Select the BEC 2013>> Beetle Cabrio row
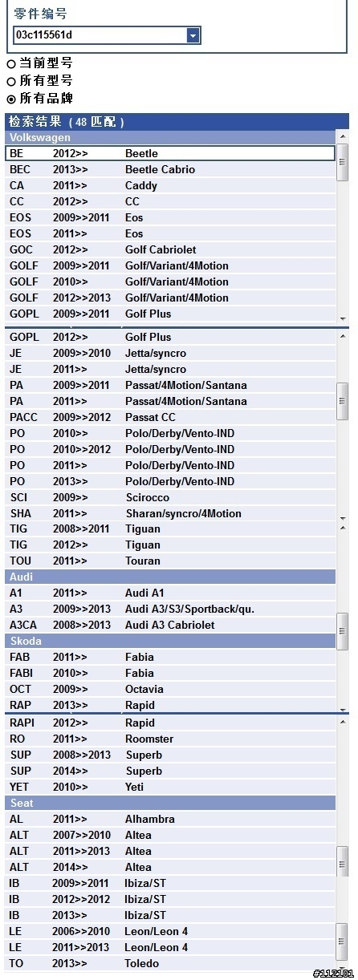 pyautogui.click(x=170, y=169)
